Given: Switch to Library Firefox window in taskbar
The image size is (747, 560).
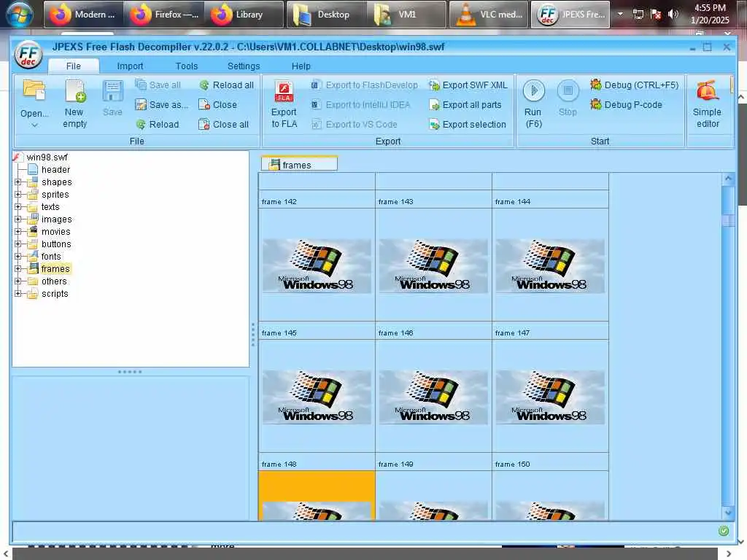Looking at the screenshot, I should click(x=245, y=15).
